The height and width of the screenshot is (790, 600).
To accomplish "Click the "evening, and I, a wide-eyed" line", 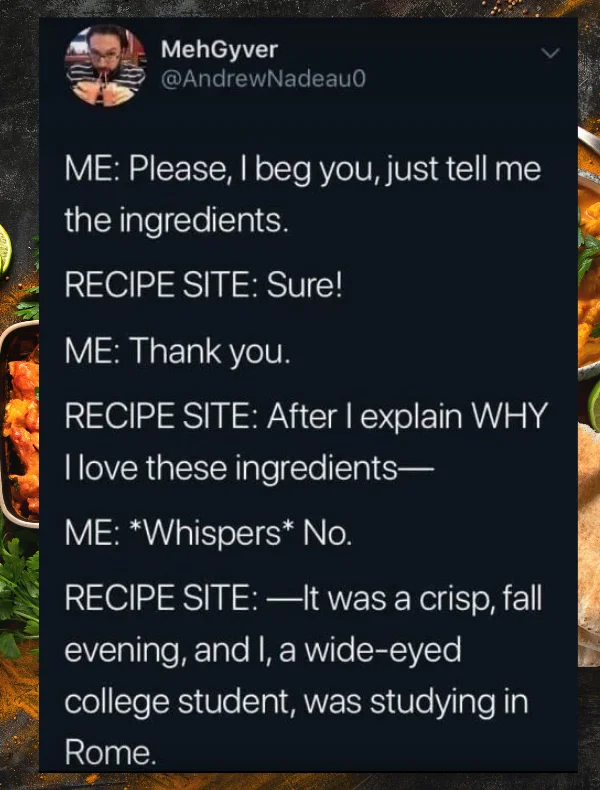I will (x=263, y=650).
